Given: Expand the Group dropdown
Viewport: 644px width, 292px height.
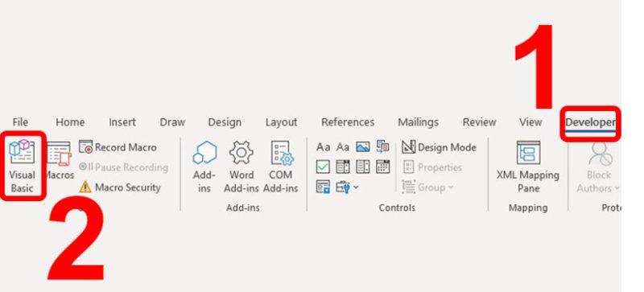Looking at the screenshot, I should 428,187.
